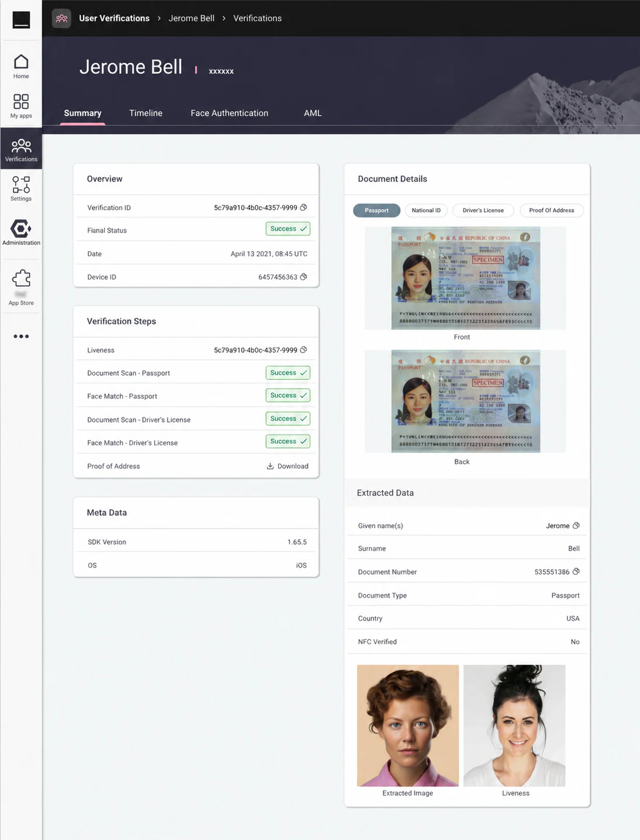Click the Surname value Bell
640x840 pixels.
coord(574,548)
